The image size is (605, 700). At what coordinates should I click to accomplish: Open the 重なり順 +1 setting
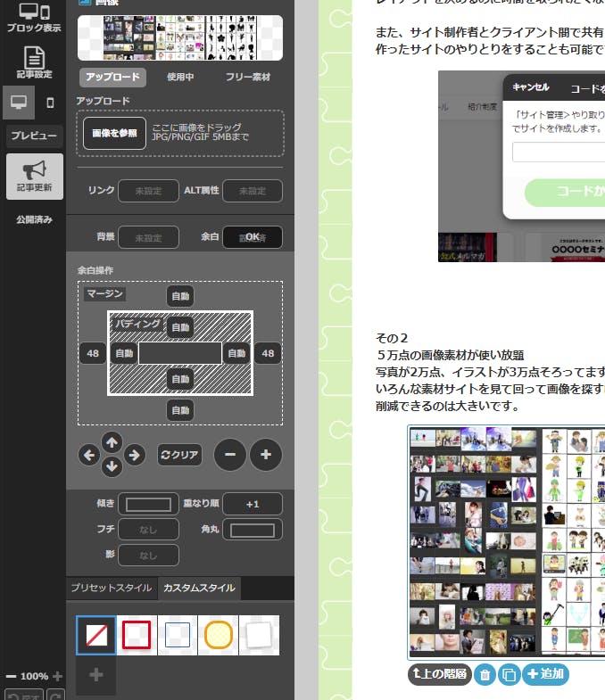[x=253, y=504]
